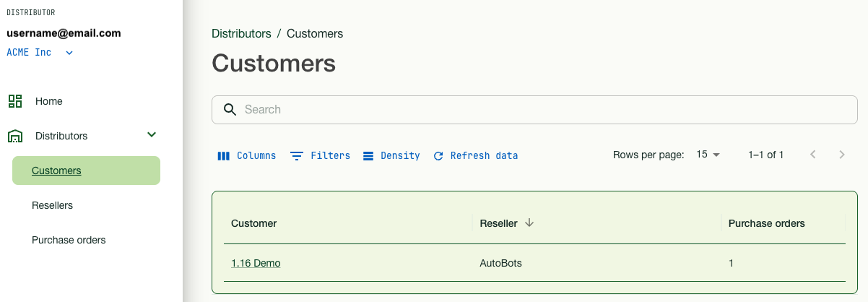This screenshot has width=868, height=302.
Task: Select Customers sidebar item
Action: [56, 171]
